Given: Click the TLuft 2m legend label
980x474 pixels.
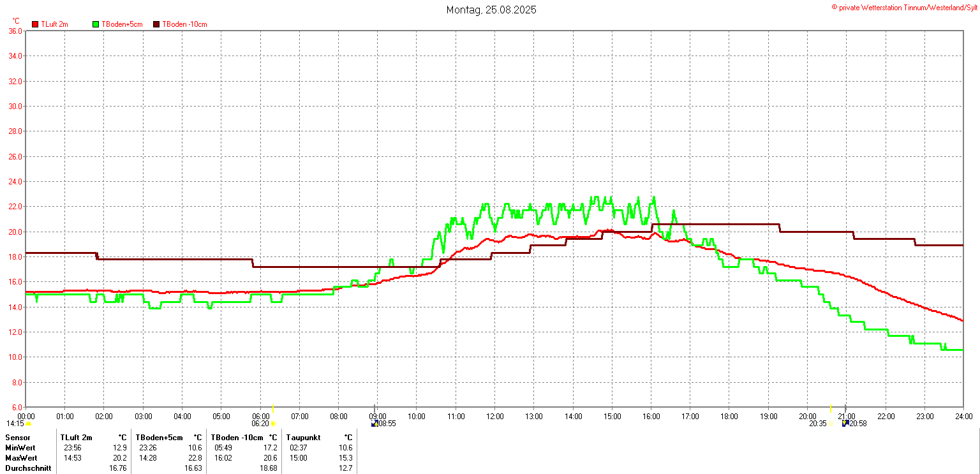Looking at the screenshot, I should tap(54, 24).
